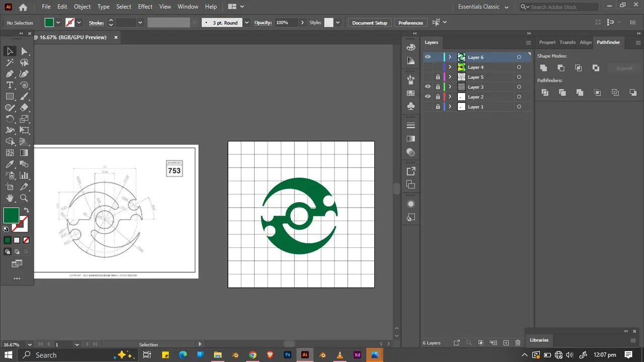Open the Effect menu
644x362 pixels.
pos(145,7)
